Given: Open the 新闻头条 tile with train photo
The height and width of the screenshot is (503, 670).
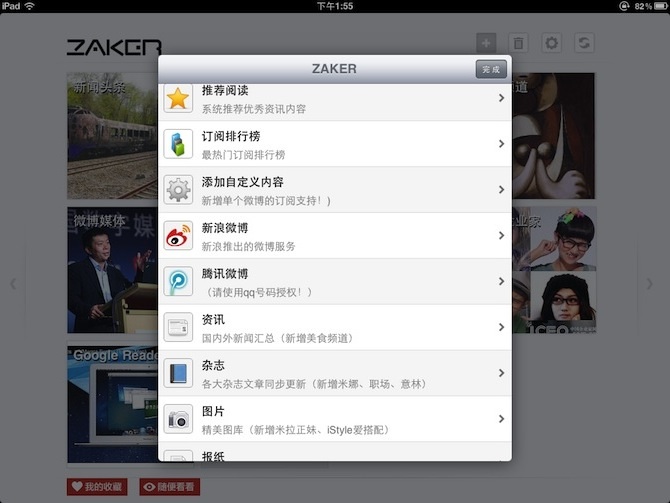Looking at the screenshot, I should coord(113,136).
